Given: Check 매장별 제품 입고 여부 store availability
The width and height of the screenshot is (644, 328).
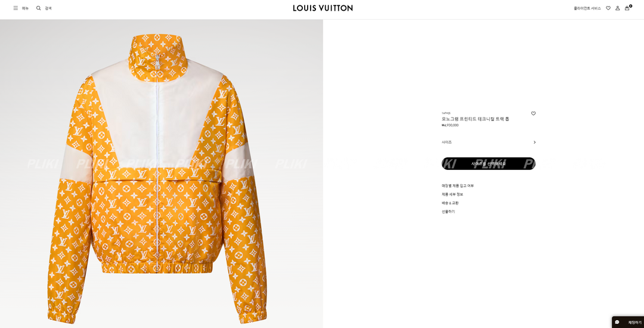Looking at the screenshot, I should point(457,185).
